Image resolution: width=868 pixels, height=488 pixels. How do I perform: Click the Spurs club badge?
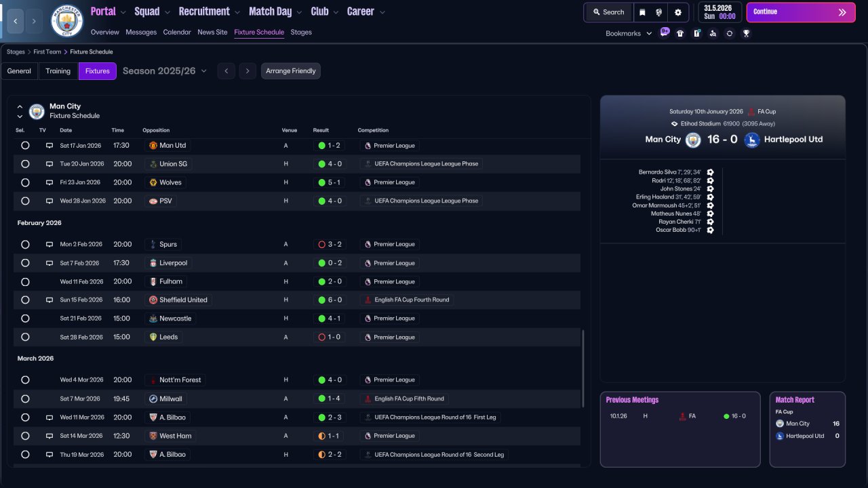[153, 245]
